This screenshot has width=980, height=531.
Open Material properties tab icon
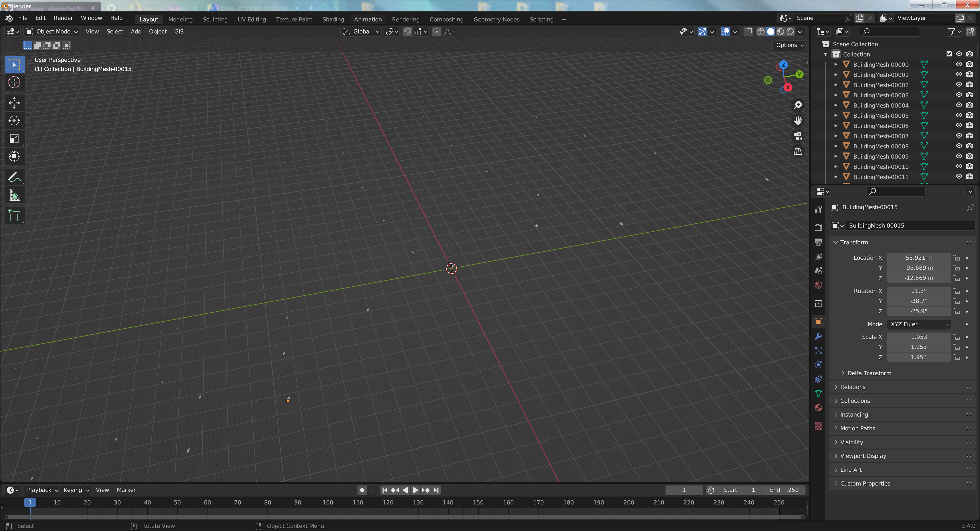click(x=818, y=408)
